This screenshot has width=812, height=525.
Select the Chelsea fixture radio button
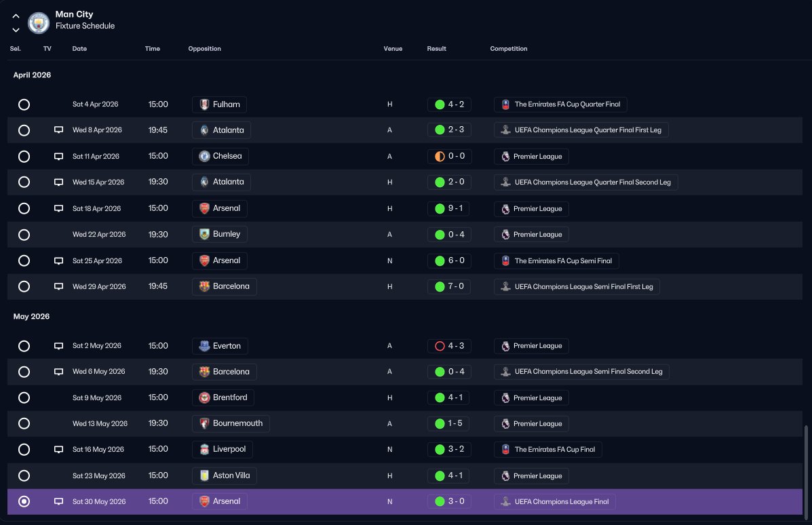(24, 157)
